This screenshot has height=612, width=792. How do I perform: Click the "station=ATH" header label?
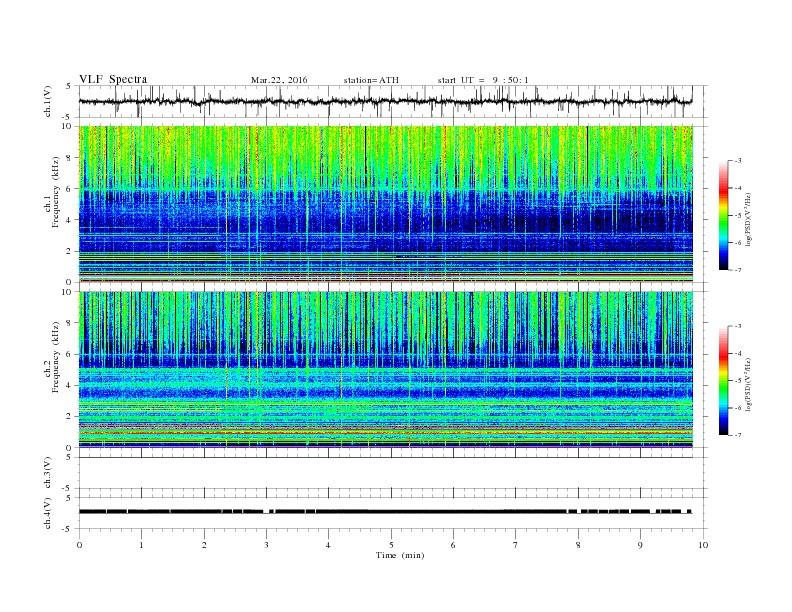coord(371,80)
